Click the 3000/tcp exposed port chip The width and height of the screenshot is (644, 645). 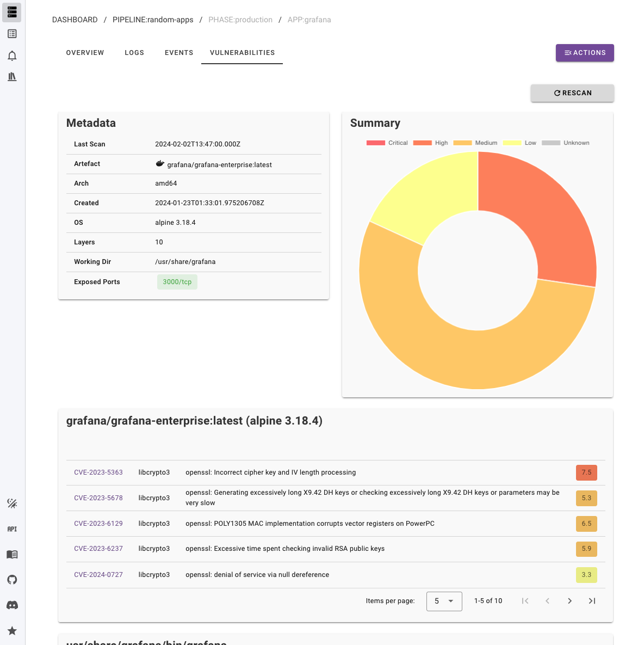click(x=177, y=282)
